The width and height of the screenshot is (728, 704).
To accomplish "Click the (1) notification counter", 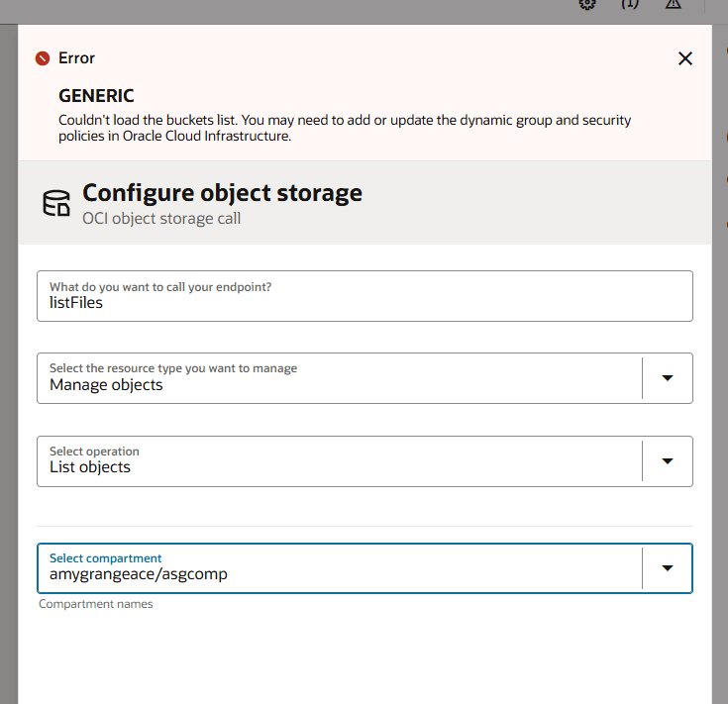I will [x=630, y=4].
